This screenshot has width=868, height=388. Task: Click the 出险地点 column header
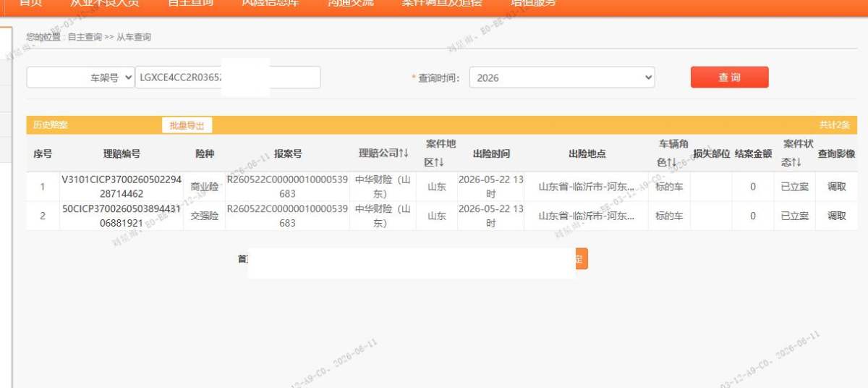[x=587, y=153]
